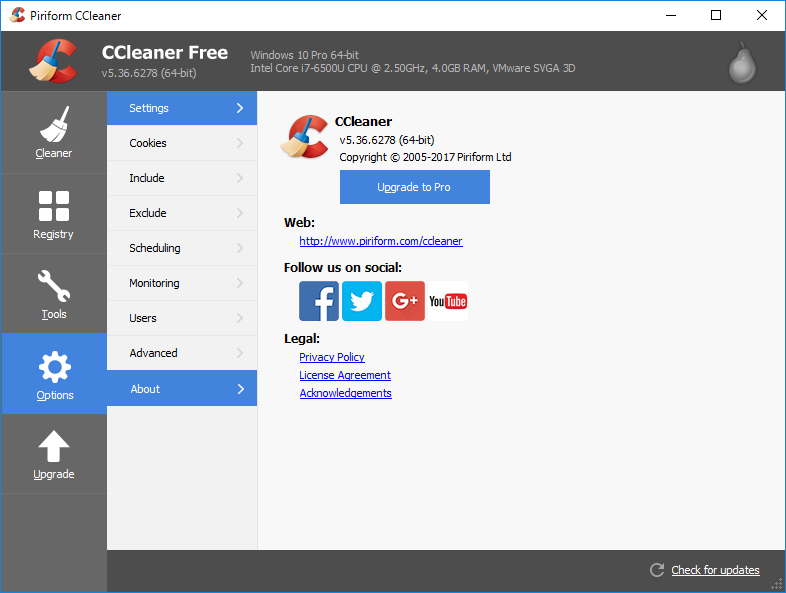Screen dimensions: 786x593
Task: Open the Privacy Policy link
Action: click(332, 357)
